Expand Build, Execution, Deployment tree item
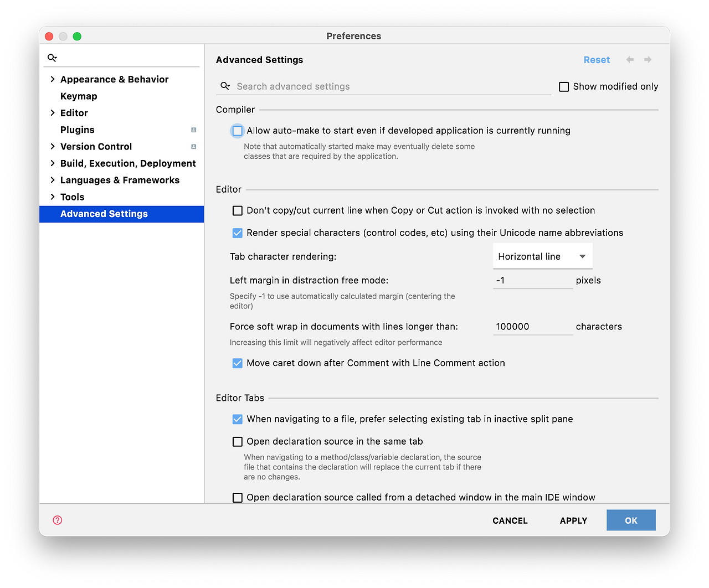 click(x=52, y=163)
